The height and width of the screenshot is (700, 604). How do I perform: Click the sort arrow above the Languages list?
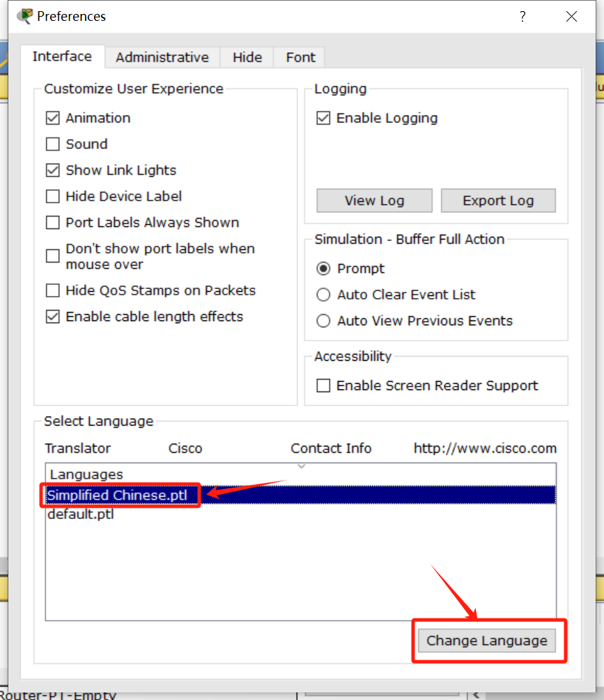tap(302, 466)
